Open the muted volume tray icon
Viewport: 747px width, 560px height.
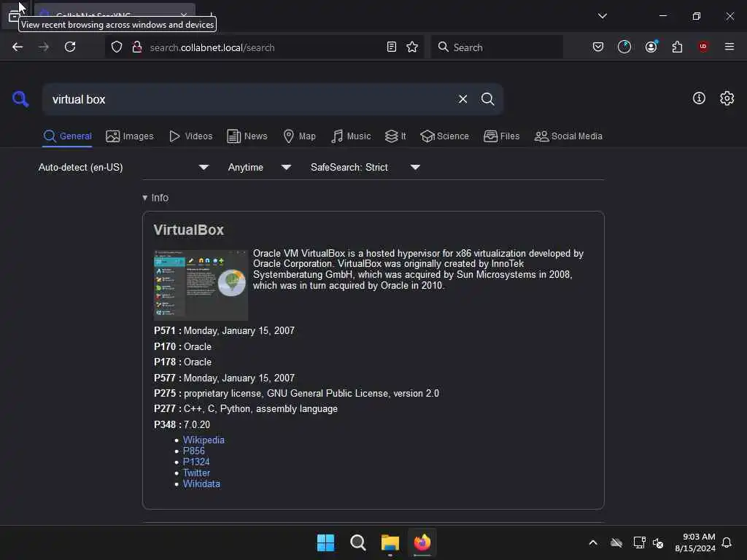click(x=658, y=542)
